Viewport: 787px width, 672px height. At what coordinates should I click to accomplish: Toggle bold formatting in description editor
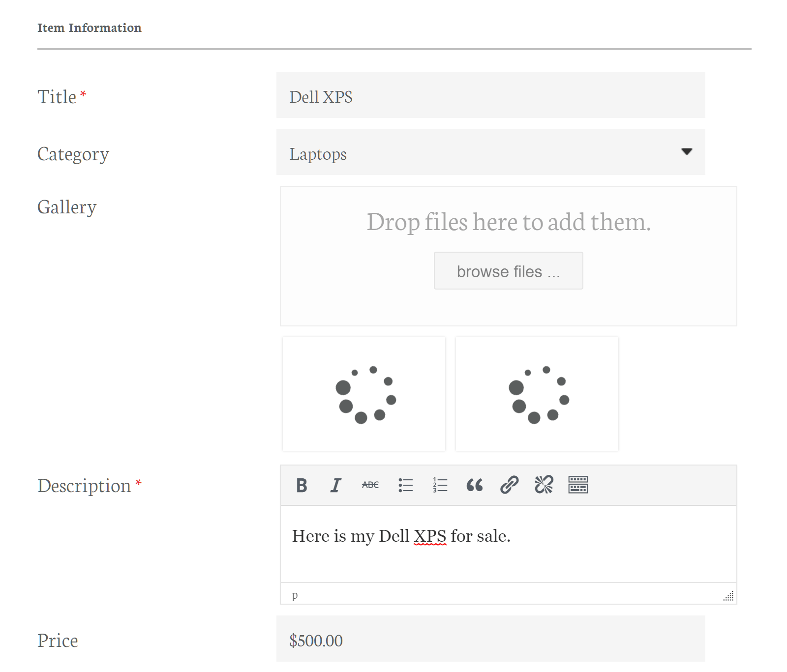point(302,485)
